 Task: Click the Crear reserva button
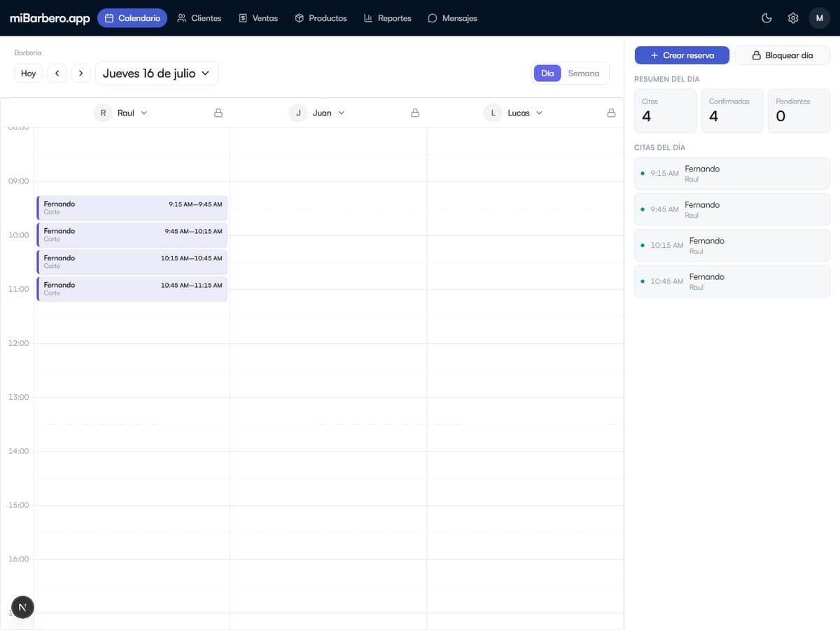[x=682, y=55]
